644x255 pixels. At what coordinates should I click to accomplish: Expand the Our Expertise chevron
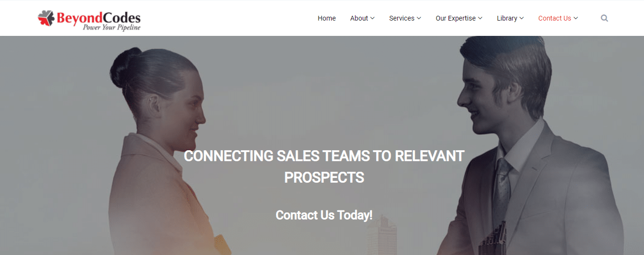coord(480,18)
